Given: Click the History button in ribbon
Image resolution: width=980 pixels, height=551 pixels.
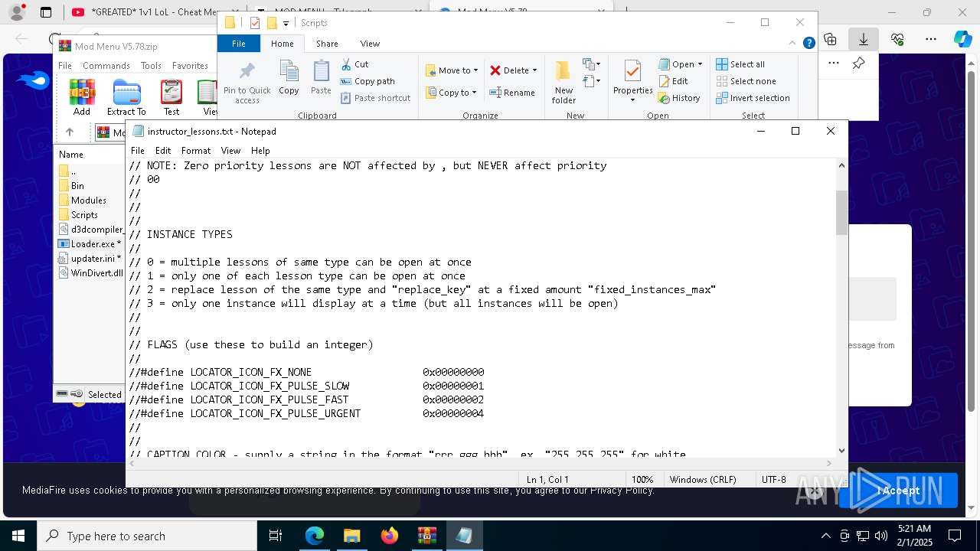Looking at the screenshot, I should pyautogui.click(x=679, y=98).
